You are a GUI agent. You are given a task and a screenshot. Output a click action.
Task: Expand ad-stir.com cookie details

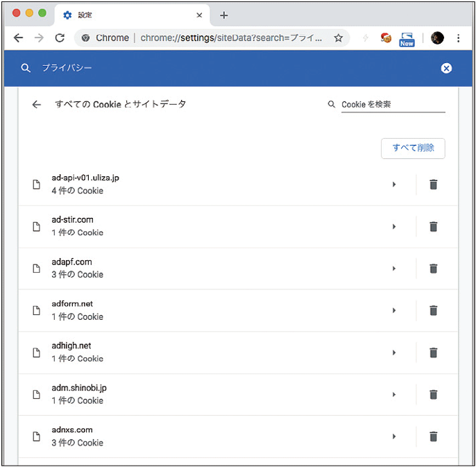click(394, 226)
